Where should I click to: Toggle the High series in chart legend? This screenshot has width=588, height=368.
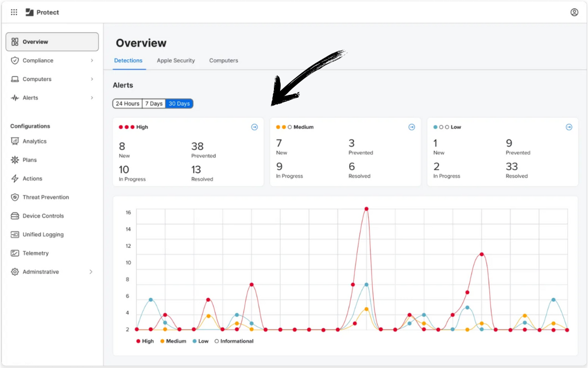click(145, 341)
